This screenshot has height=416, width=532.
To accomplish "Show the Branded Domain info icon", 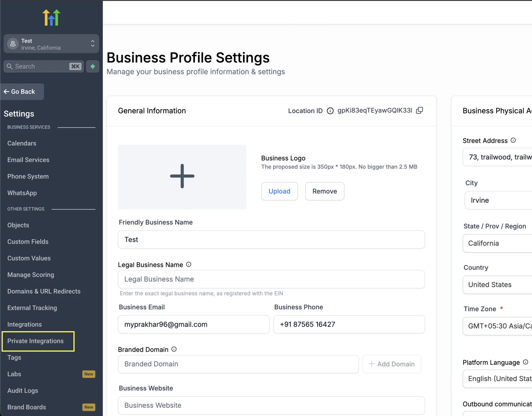I will pyautogui.click(x=174, y=349).
